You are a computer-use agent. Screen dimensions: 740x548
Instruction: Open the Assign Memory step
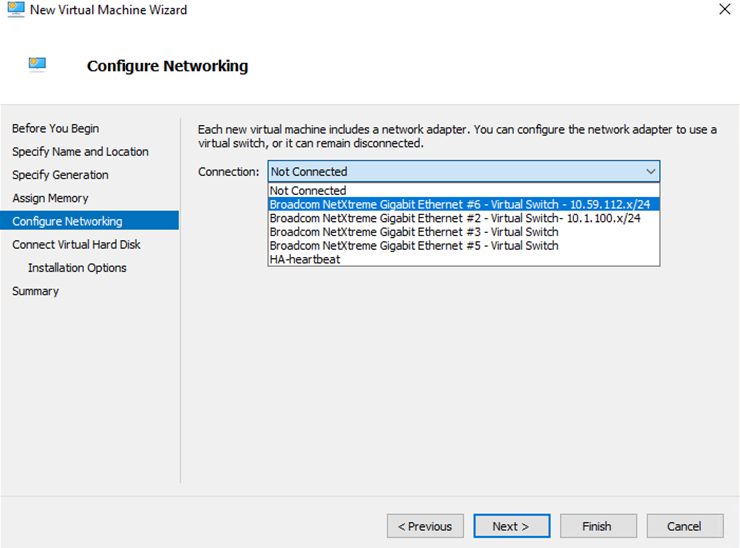tap(50, 198)
